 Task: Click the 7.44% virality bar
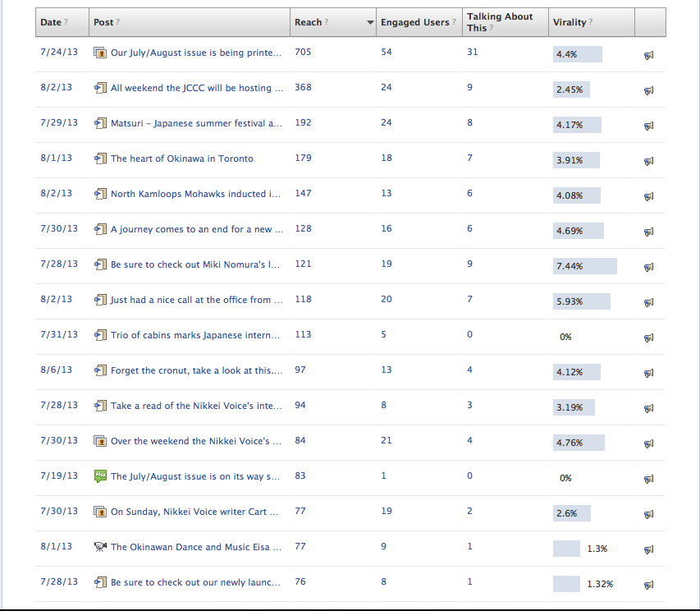585,266
